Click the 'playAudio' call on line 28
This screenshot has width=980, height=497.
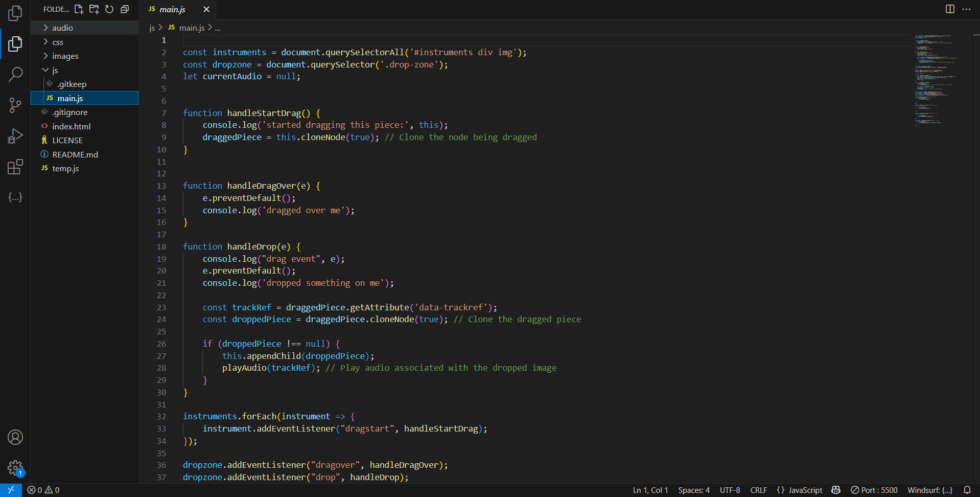tap(244, 368)
